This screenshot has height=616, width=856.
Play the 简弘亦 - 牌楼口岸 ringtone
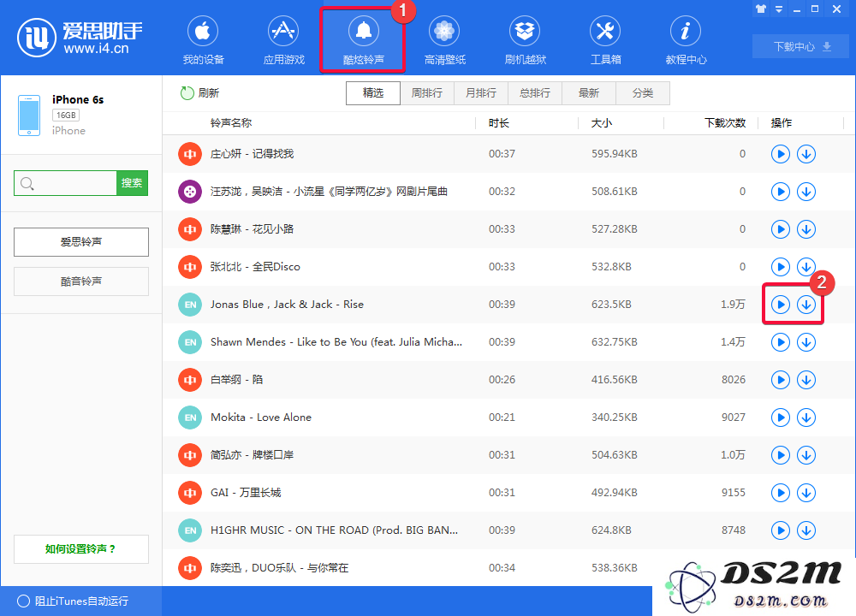coord(781,456)
